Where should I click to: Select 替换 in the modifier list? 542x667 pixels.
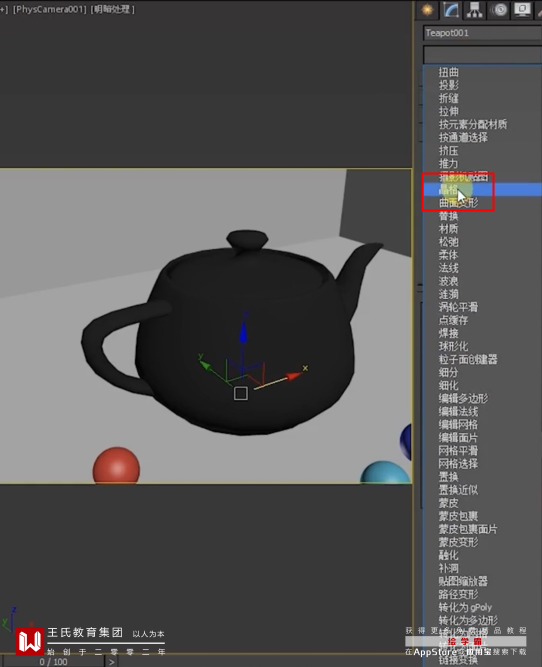pos(448,216)
